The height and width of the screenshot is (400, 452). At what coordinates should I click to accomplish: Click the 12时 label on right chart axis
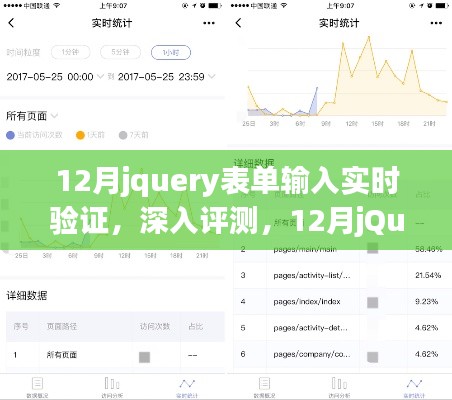click(352, 124)
